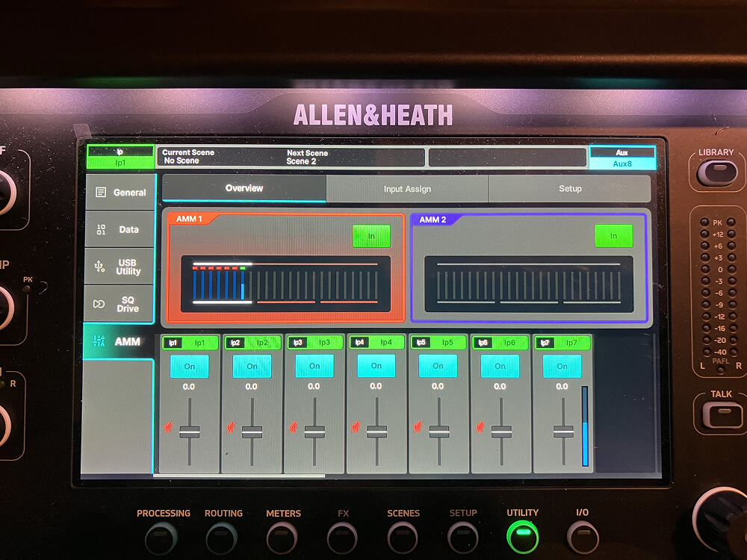
Task: Click the red gate icon on Ip4
Action: point(356,427)
